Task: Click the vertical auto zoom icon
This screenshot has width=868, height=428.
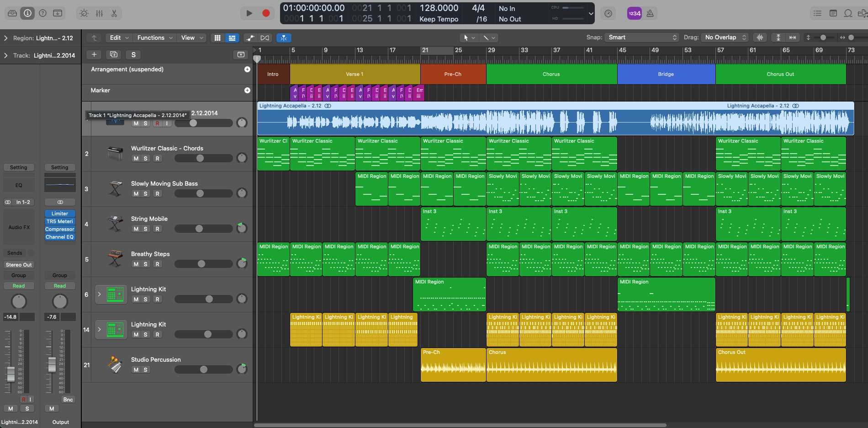Action: pos(778,37)
